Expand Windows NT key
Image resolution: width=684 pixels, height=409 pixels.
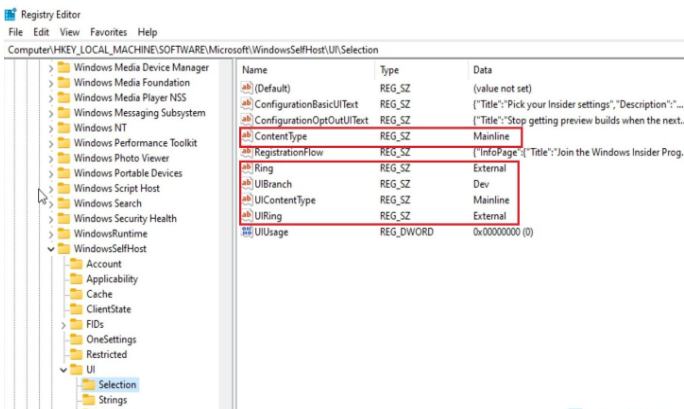(51, 129)
